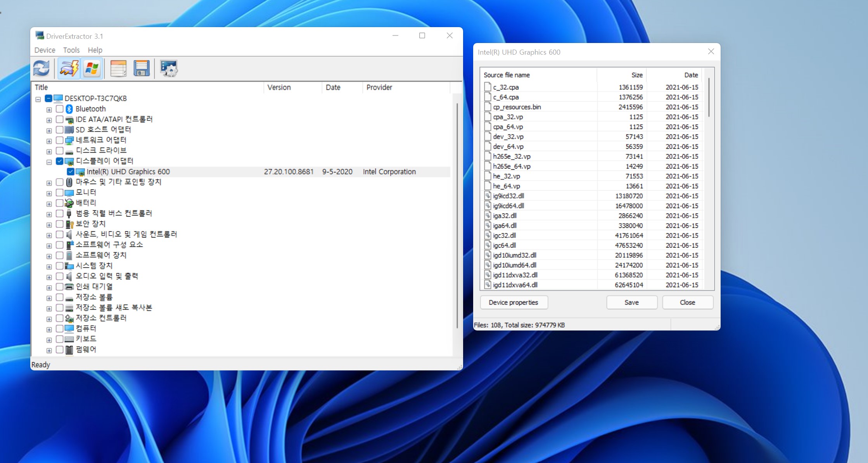Uncheck the Intel(R) UHD Graphics 600 checkbox
Screen dimensions: 868x463
(x=70, y=171)
